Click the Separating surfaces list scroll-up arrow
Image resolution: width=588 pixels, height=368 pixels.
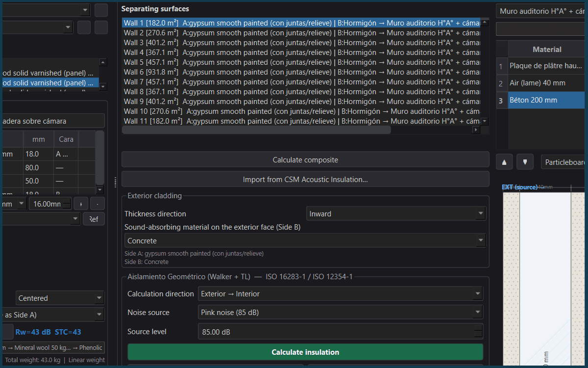point(485,23)
